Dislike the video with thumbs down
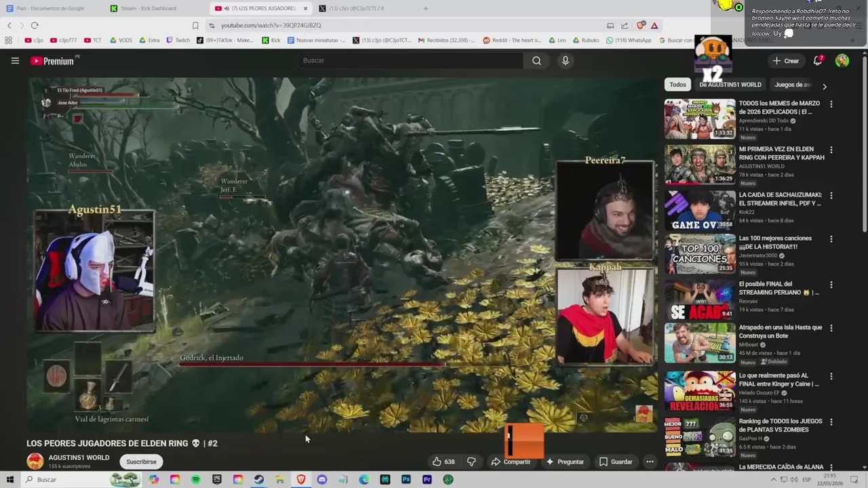 pos(471,462)
